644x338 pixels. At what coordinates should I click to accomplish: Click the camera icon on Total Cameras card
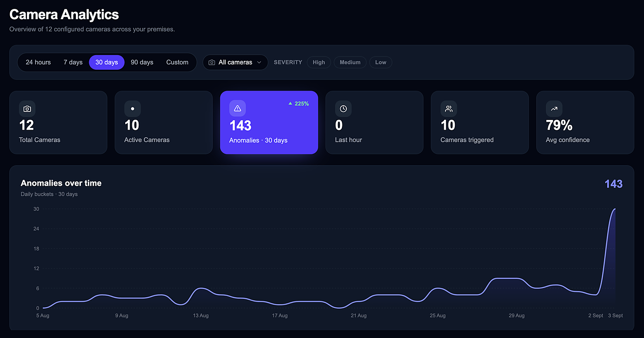27,109
